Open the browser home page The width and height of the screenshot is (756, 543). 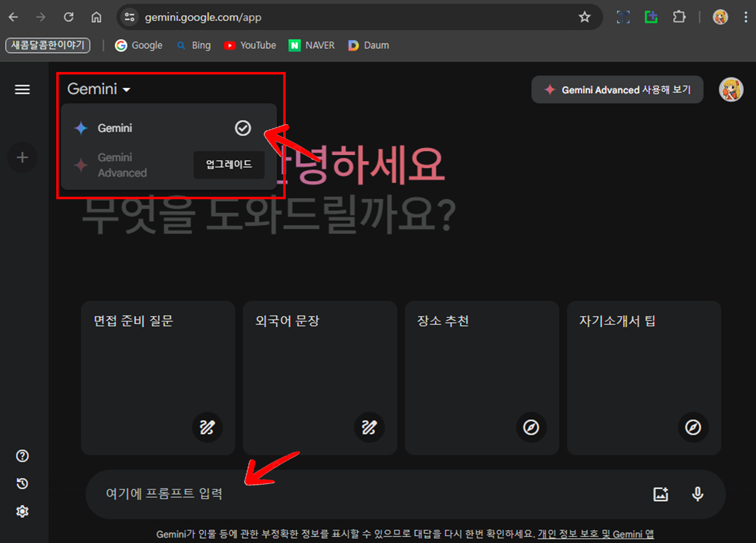[x=96, y=17]
